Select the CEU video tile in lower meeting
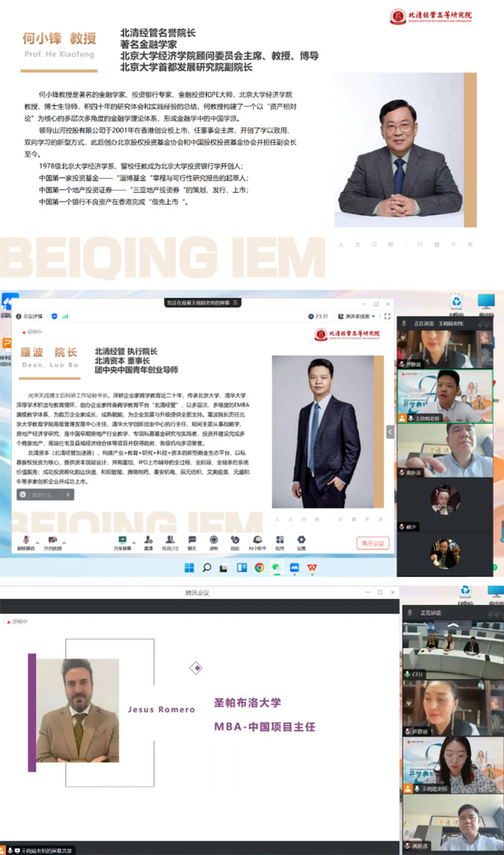 [452, 651]
